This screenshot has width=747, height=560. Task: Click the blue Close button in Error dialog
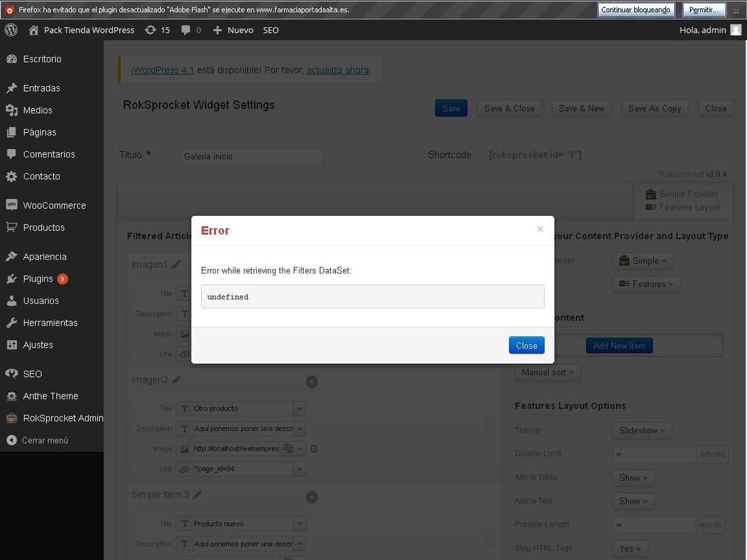tap(526, 346)
